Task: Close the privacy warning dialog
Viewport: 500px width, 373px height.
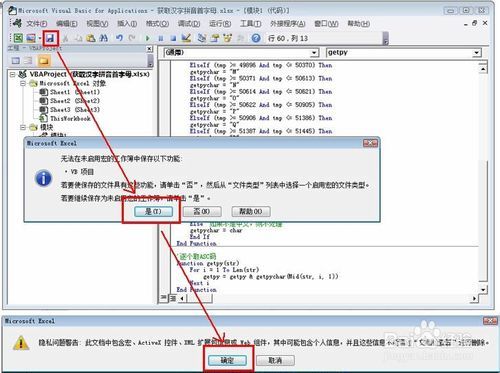Action: [x=490, y=321]
